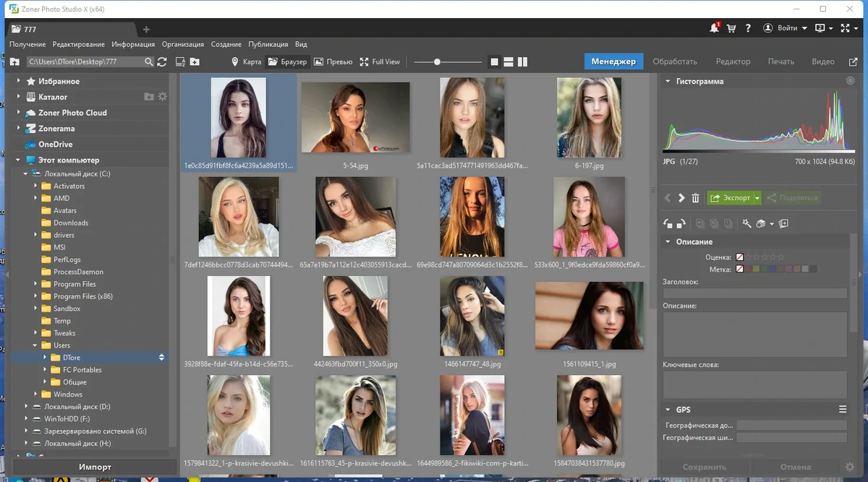Click thumbnail size slider handle
This screenshot has width=868, height=482.
pyautogui.click(x=437, y=62)
